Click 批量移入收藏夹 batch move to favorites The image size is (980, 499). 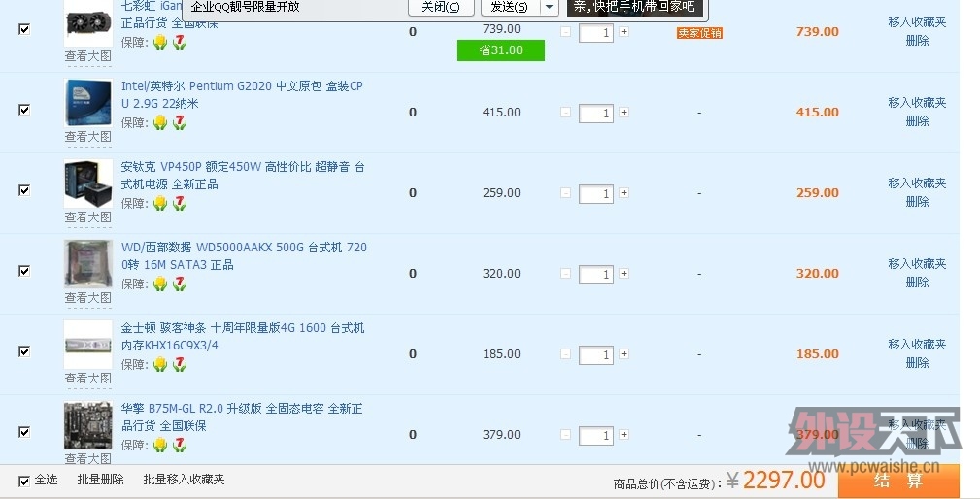pyautogui.click(x=184, y=480)
